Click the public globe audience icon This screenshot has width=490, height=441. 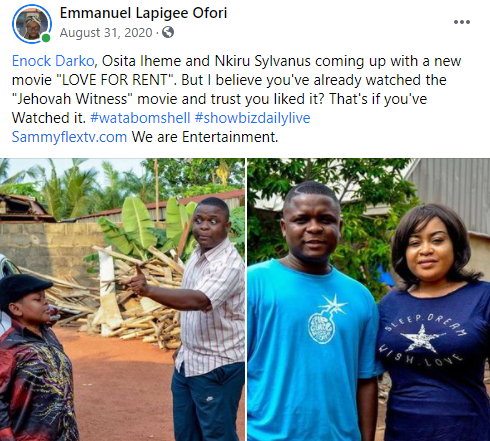(168, 32)
